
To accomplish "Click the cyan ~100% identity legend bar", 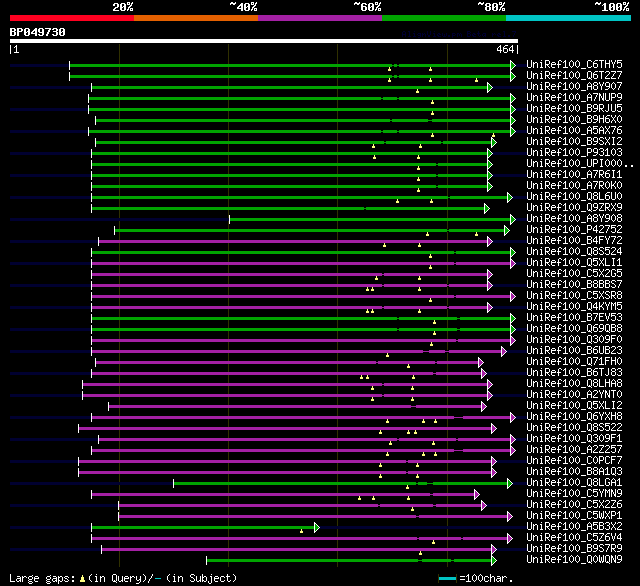I will tap(569, 18).
